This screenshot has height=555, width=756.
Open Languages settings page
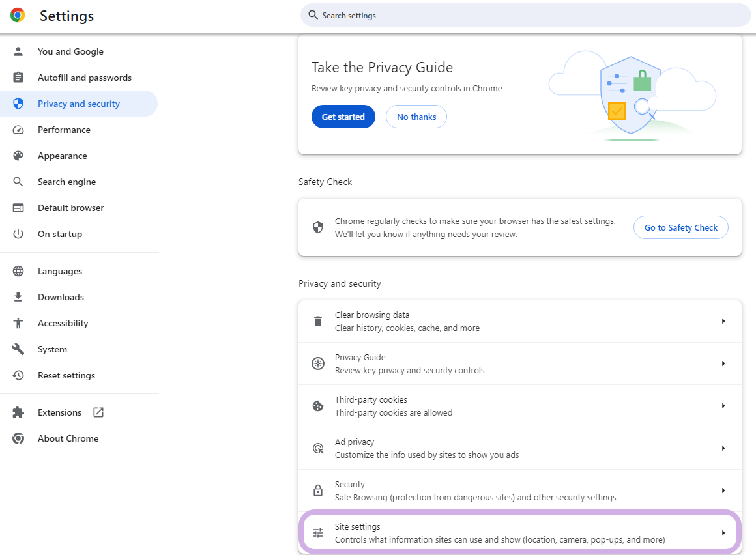79,271
